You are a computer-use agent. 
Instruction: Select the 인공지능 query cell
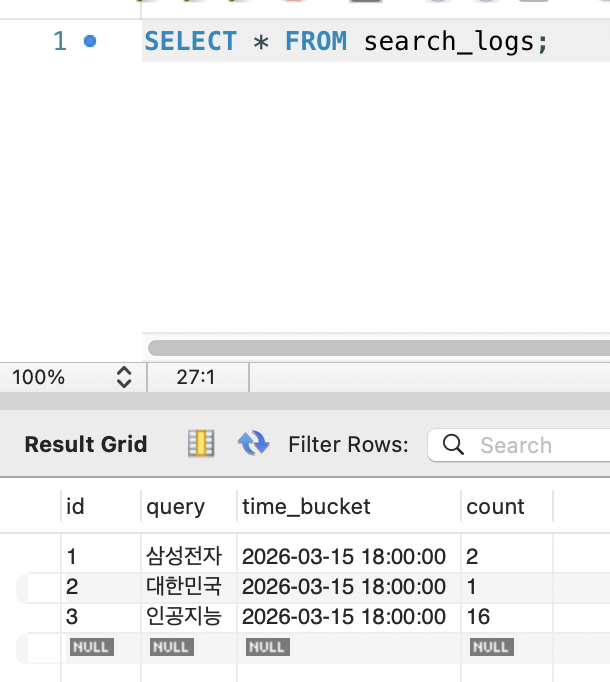click(184, 616)
